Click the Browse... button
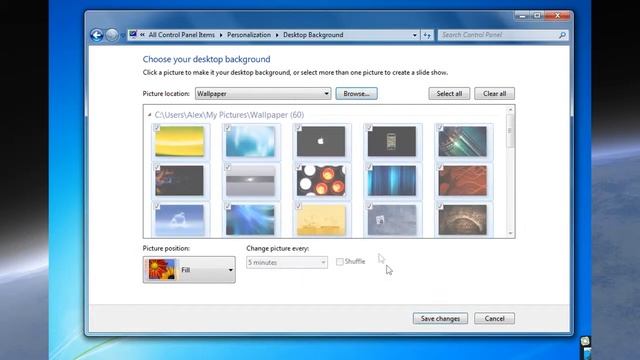Image resolution: width=640 pixels, height=360 pixels. pyautogui.click(x=356, y=93)
